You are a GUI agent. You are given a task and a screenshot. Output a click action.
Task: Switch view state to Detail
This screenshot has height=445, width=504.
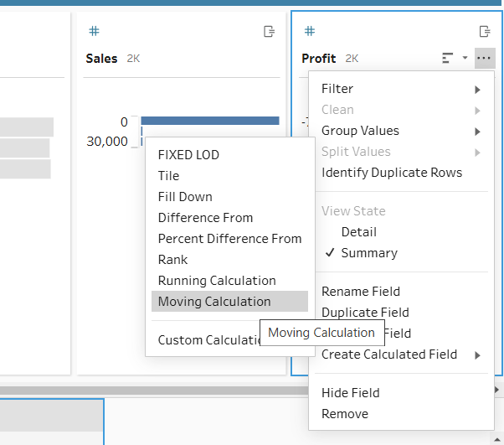click(358, 232)
